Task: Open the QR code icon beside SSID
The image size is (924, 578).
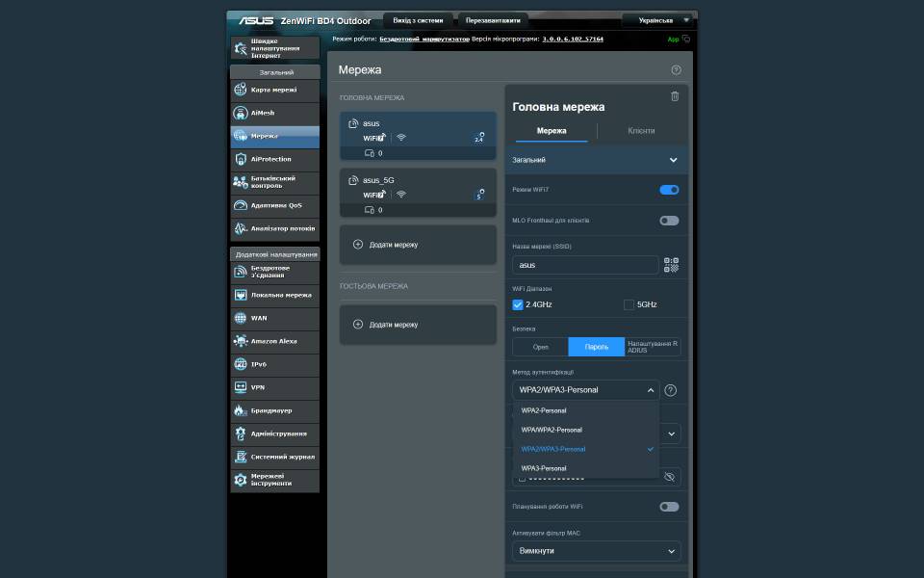Action: coord(671,265)
